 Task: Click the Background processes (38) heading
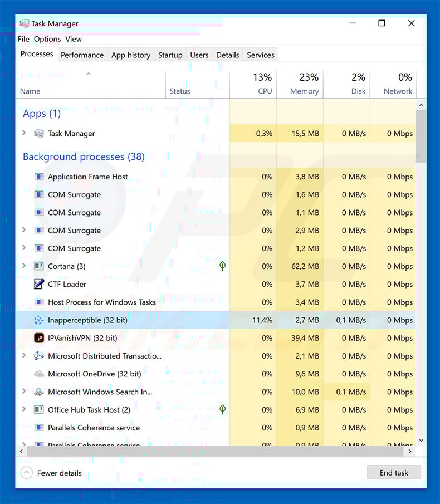[84, 157]
